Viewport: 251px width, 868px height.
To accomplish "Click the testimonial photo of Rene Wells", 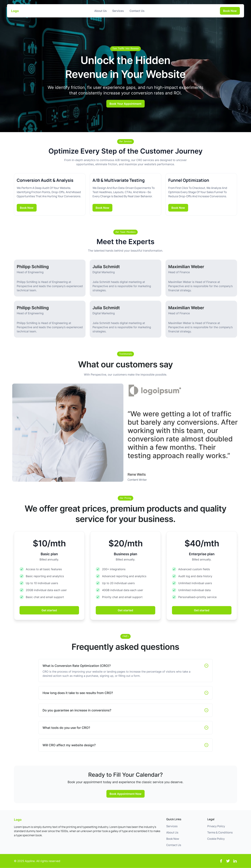I will coord(68,432).
